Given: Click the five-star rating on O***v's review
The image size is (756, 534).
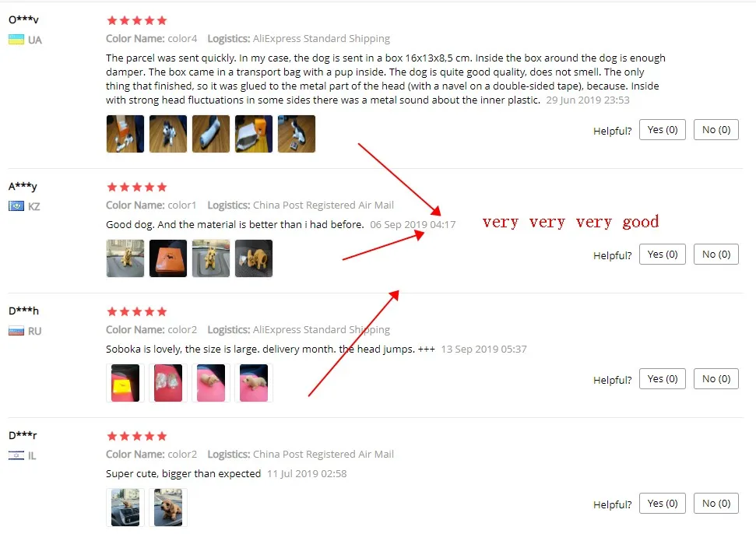Looking at the screenshot, I should pos(137,20).
